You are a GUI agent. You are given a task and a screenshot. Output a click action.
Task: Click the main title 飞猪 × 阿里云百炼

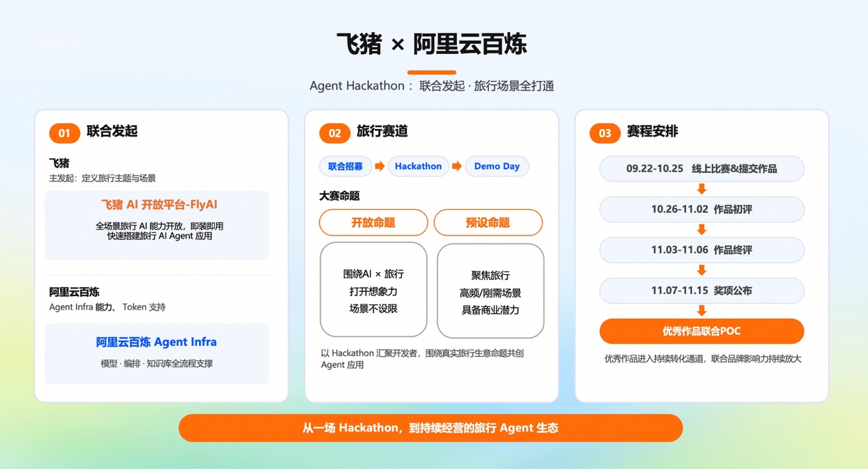pyautogui.click(x=432, y=44)
